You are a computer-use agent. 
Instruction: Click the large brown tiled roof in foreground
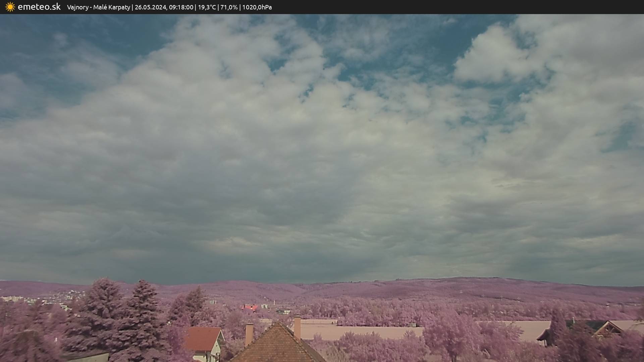[x=278, y=345]
